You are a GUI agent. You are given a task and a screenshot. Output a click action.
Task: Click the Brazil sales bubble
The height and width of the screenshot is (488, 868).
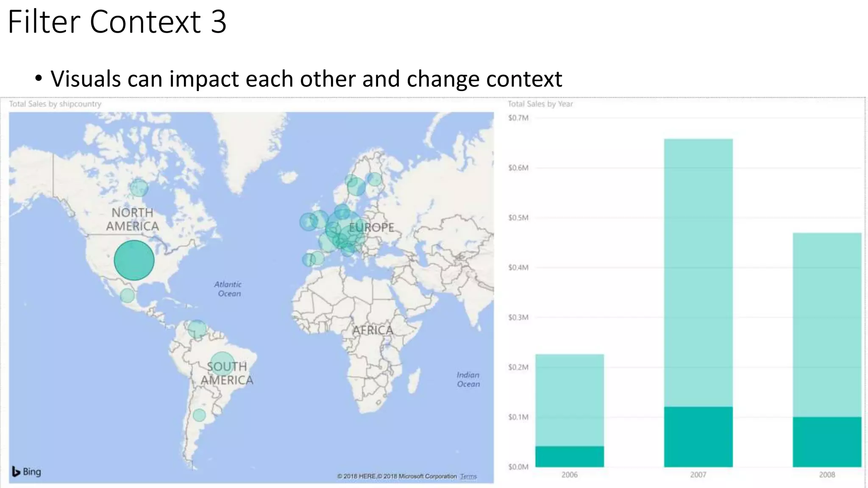(222, 363)
